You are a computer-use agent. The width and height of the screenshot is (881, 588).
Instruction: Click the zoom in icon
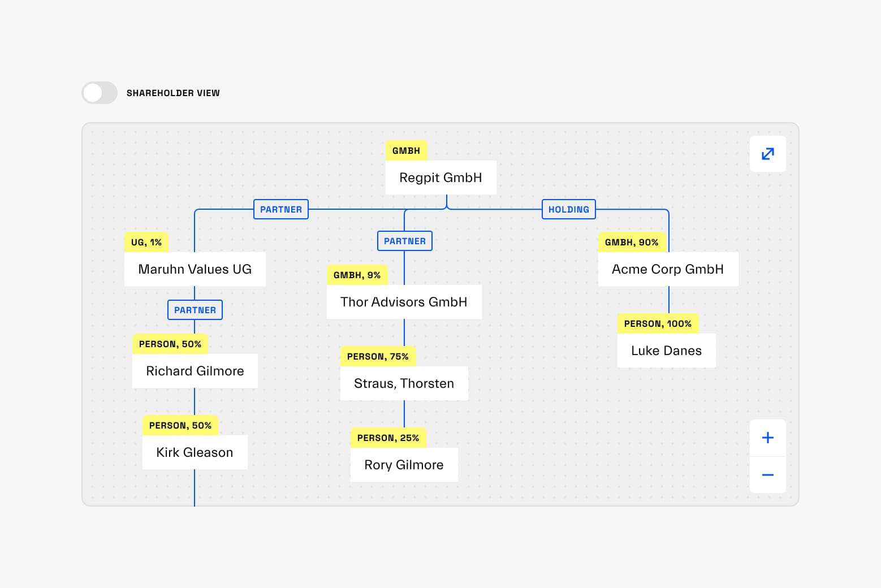(767, 437)
